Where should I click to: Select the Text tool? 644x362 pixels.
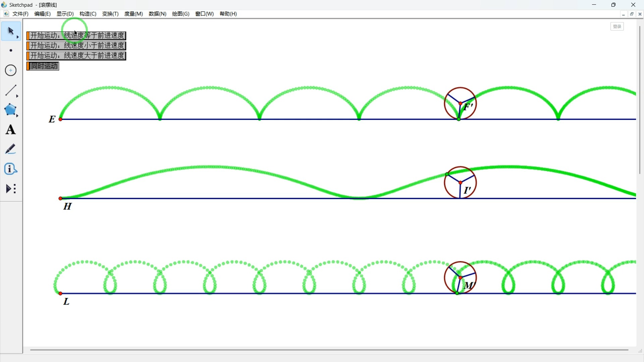[x=11, y=130]
